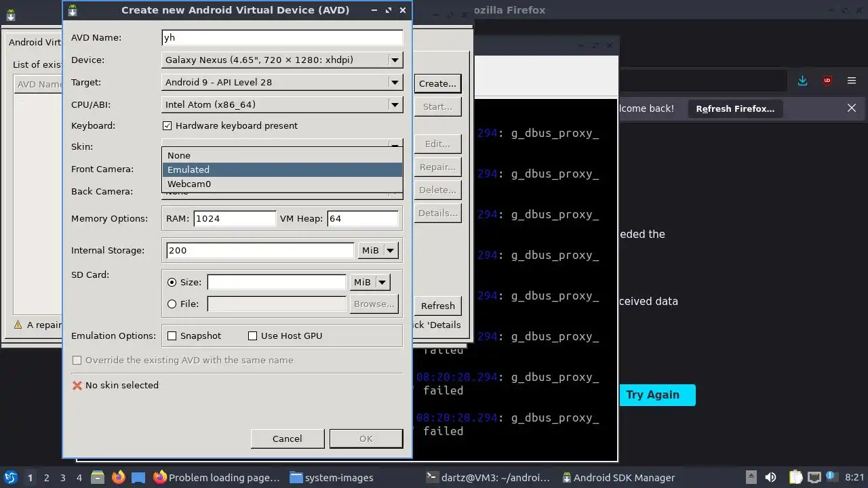Switch to virtual desktop 1

[x=30, y=478]
